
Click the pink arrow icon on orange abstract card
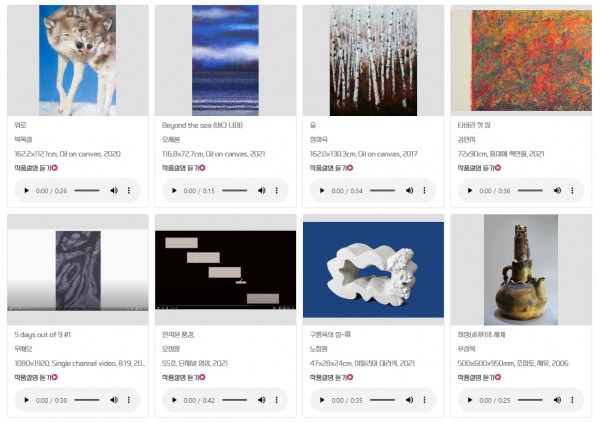pos(498,168)
